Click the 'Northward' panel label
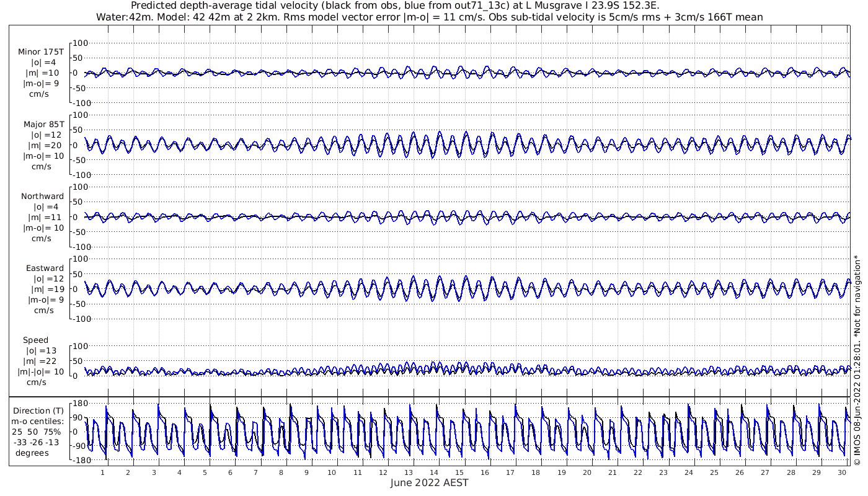 [42, 196]
